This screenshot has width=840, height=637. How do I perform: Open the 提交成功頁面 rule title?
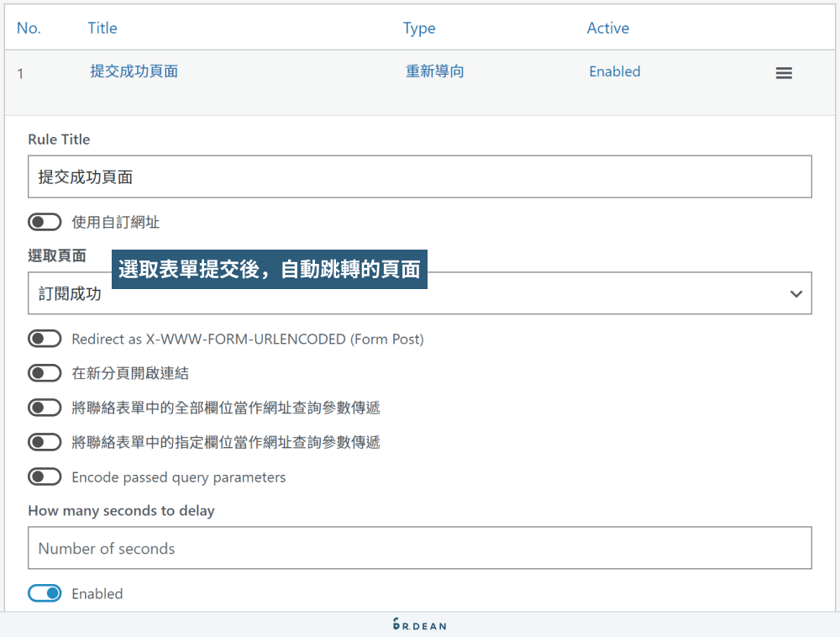[134, 71]
